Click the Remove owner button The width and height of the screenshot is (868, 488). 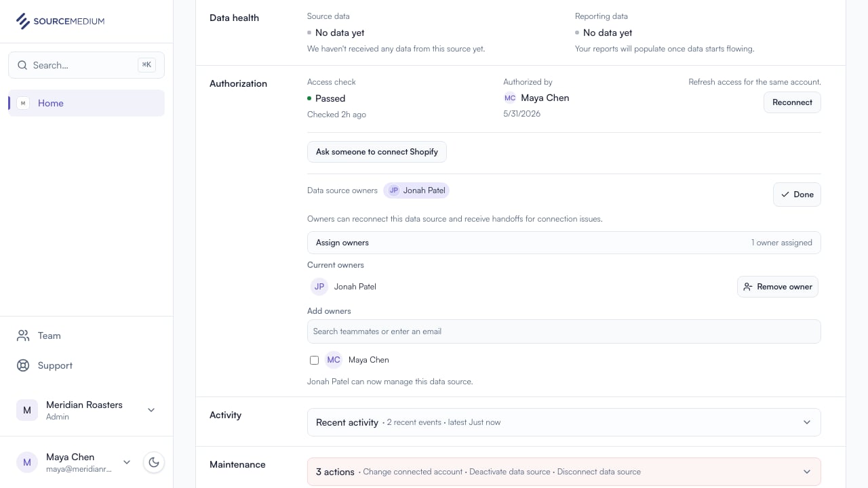point(778,287)
